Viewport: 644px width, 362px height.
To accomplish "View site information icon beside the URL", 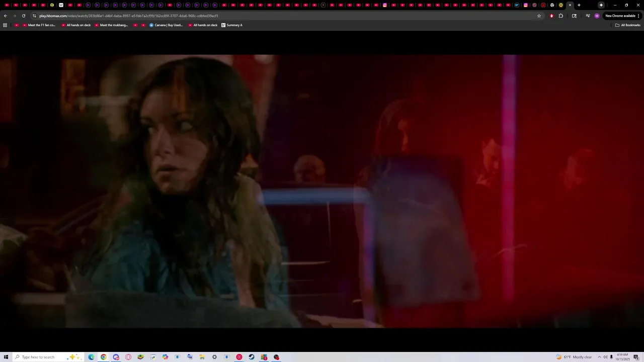I will (x=34, y=16).
